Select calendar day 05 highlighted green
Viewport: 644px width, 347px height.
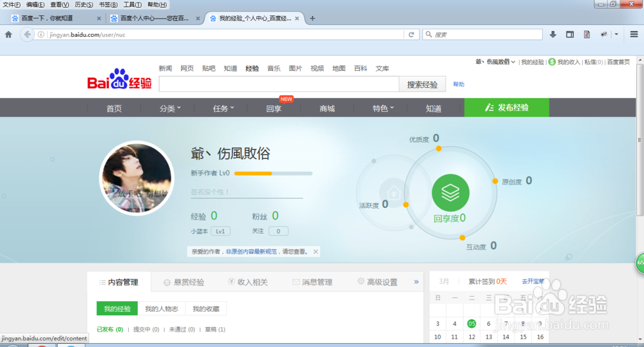tap(471, 324)
